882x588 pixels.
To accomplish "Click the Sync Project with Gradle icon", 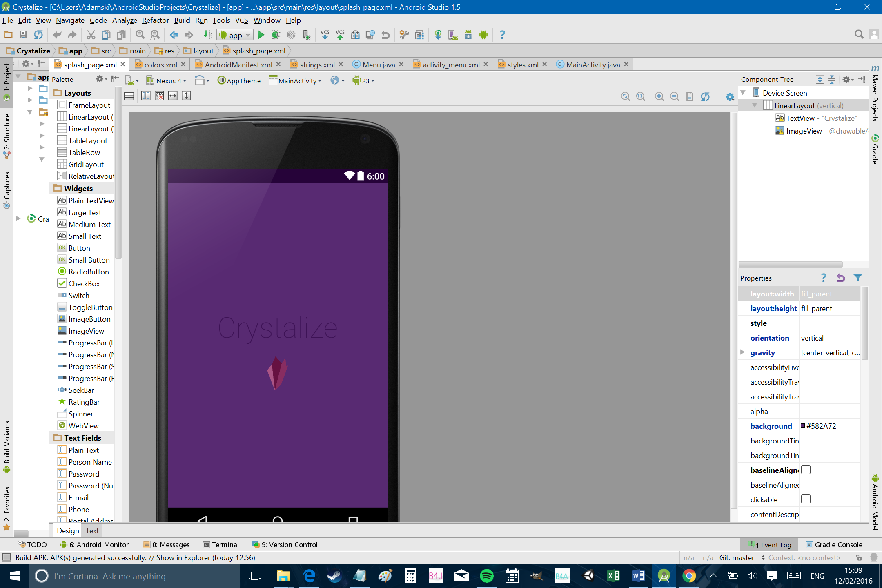I will point(438,35).
